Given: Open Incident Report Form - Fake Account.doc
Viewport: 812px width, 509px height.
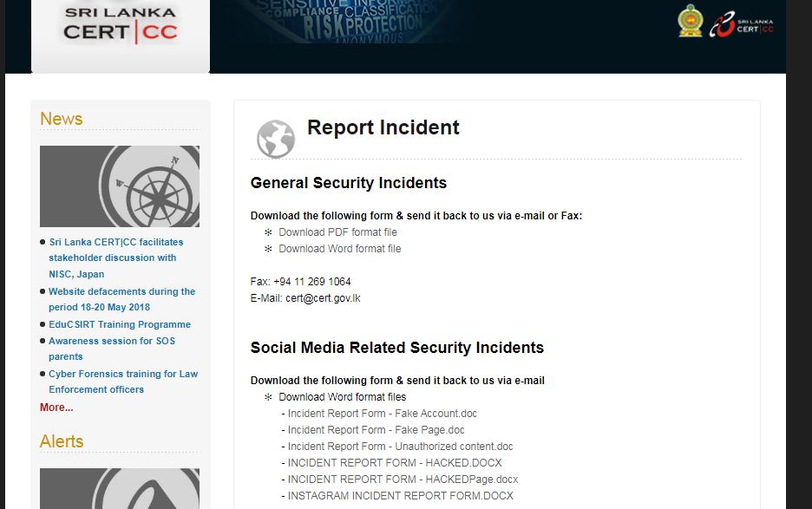Looking at the screenshot, I should pyautogui.click(x=383, y=414).
